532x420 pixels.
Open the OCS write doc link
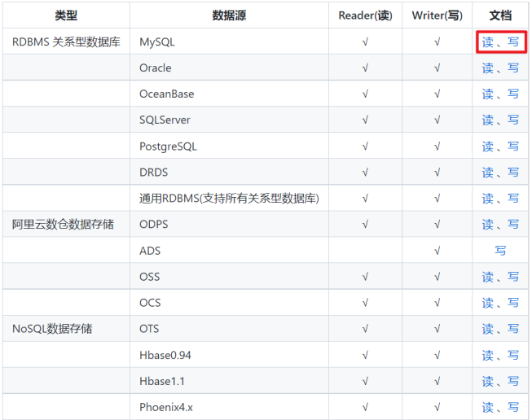click(x=513, y=303)
